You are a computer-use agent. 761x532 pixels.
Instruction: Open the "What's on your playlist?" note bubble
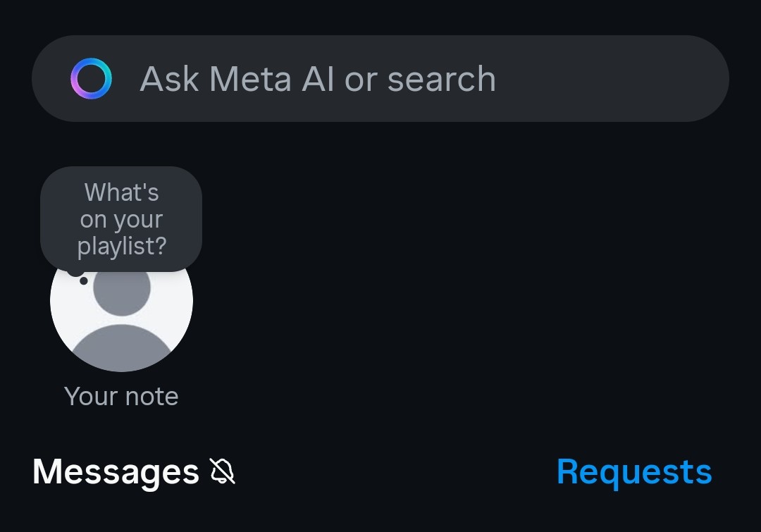[x=121, y=219]
